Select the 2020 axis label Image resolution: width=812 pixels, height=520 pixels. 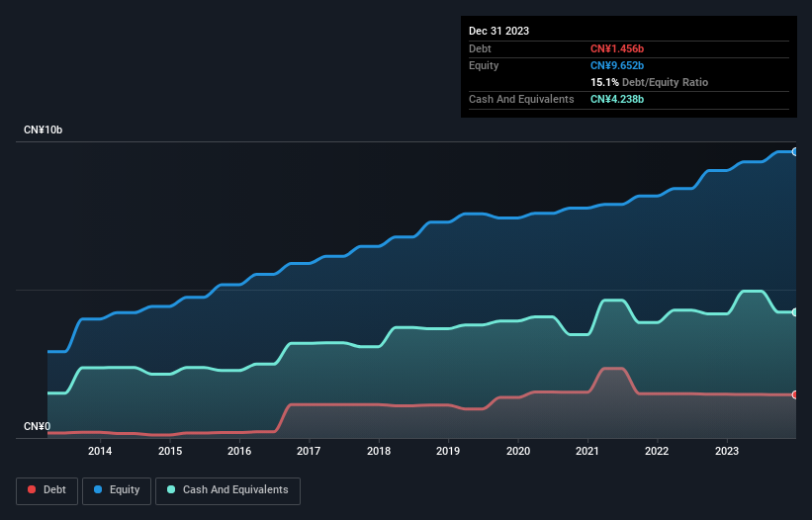[518, 451]
